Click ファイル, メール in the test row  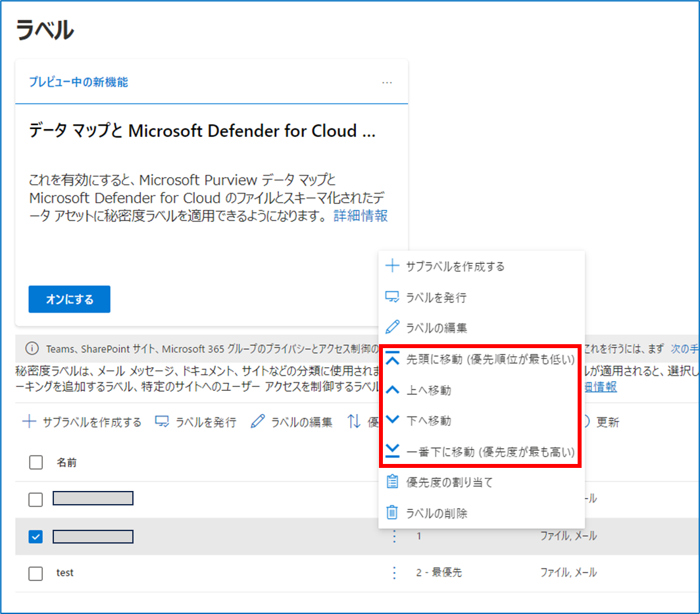[568, 573]
